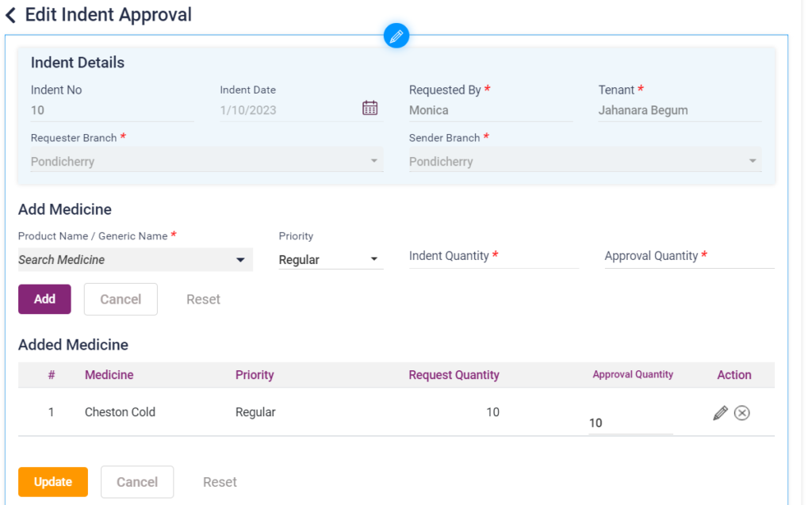Click the bottom Cancel button beside Update
812x505 pixels.
[137, 482]
